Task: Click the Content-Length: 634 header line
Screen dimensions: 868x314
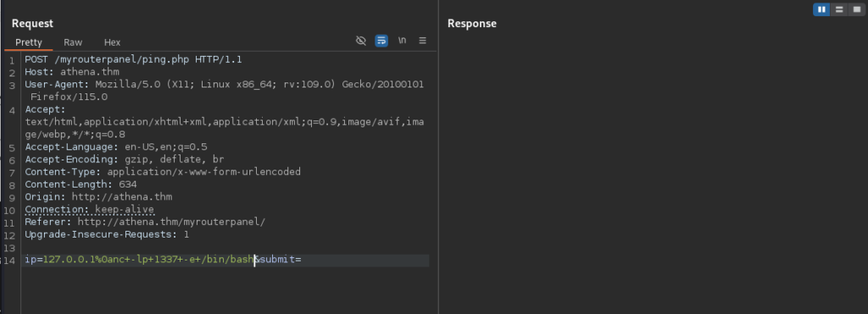Action: (x=81, y=184)
